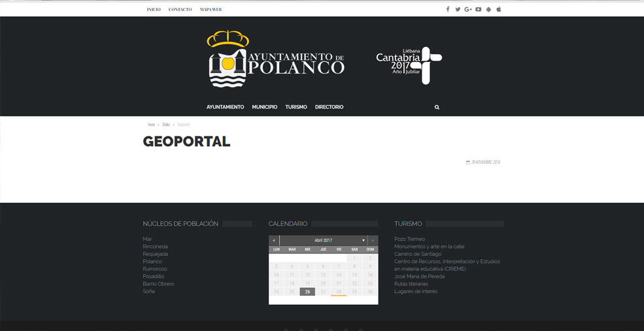Viewport: 644px width, 331px height.
Task: Select the Rinconeda population link
Action: pyautogui.click(x=155, y=246)
